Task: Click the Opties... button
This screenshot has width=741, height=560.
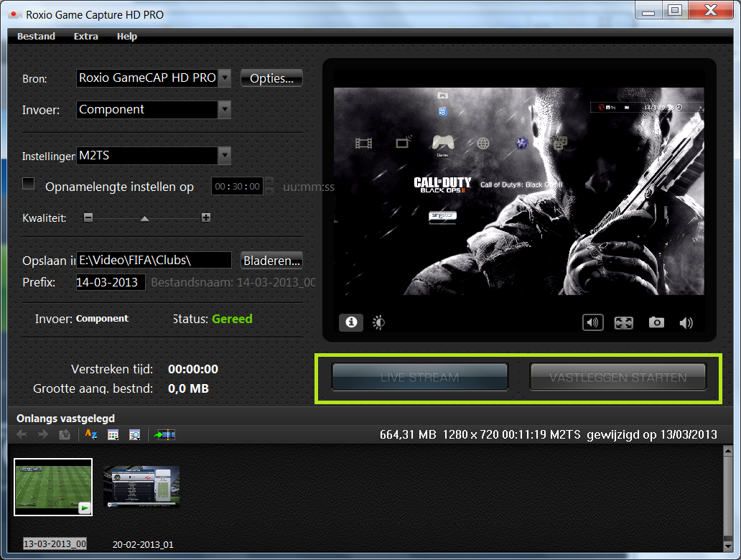Action: click(271, 78)
